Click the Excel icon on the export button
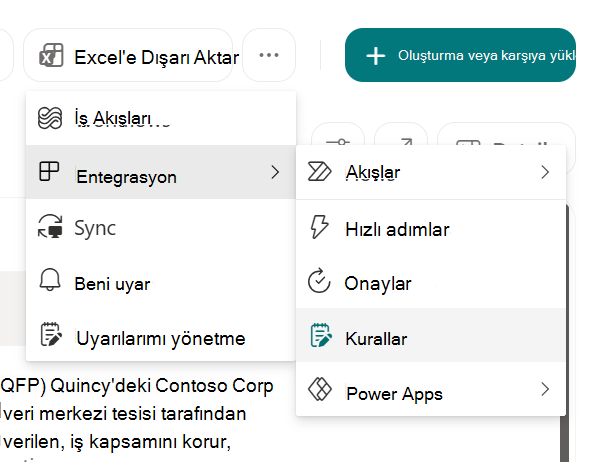 click(x=51, y=55)
